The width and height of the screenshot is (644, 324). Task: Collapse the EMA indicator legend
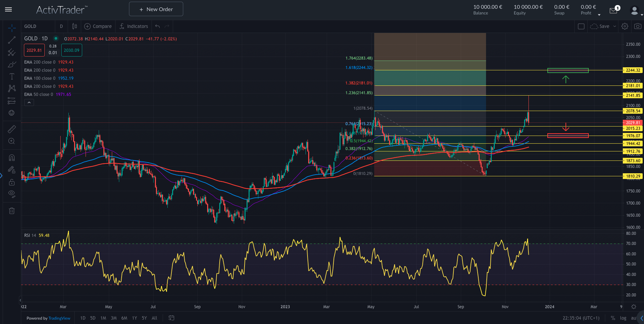29,103
